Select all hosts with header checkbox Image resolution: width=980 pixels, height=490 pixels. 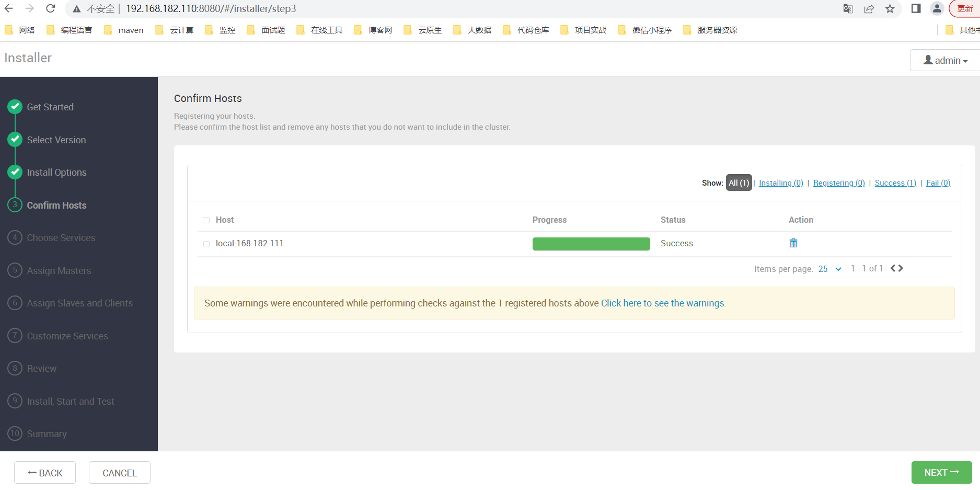coord(206,220)
